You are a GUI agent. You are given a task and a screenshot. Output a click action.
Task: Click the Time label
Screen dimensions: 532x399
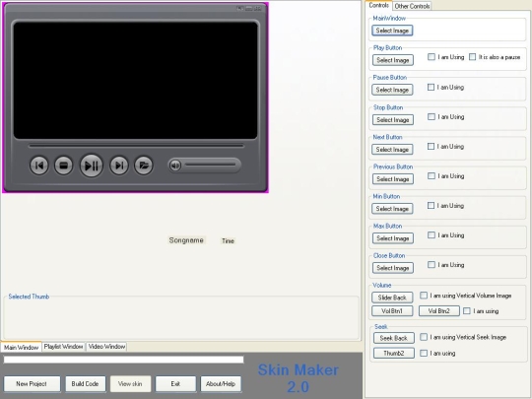point(228,241)
